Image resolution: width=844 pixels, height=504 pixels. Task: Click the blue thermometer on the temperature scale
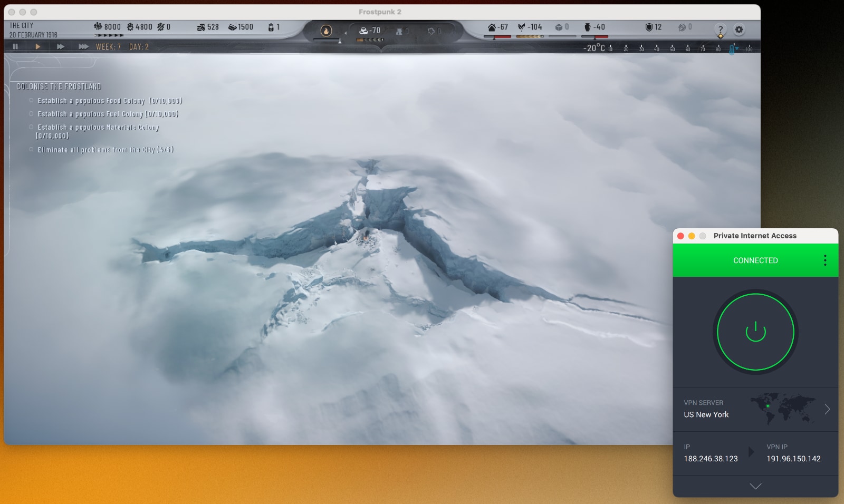732,50
